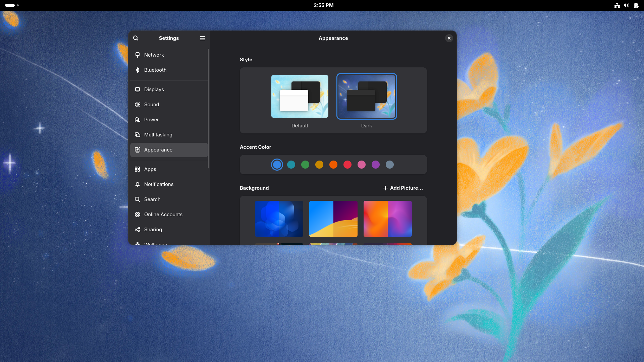Choose the blue accent color
The height and width of the screenshot is (362, 644).
click(277, 165)
